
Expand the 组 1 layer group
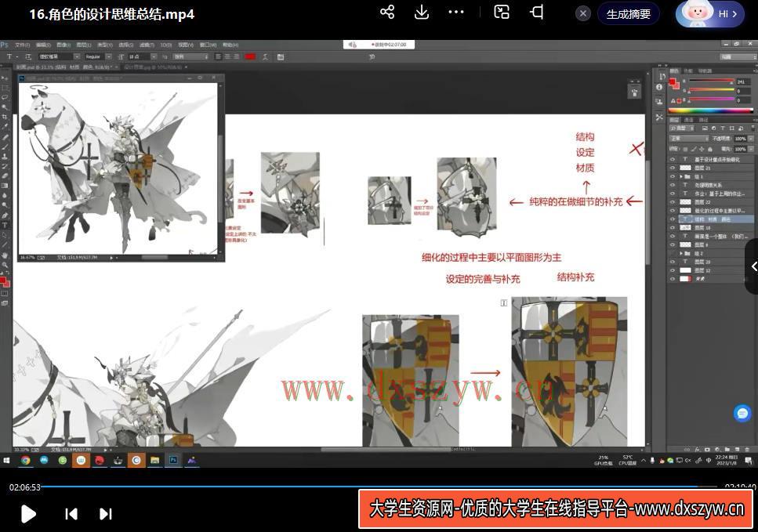click(x=681, y=176)
